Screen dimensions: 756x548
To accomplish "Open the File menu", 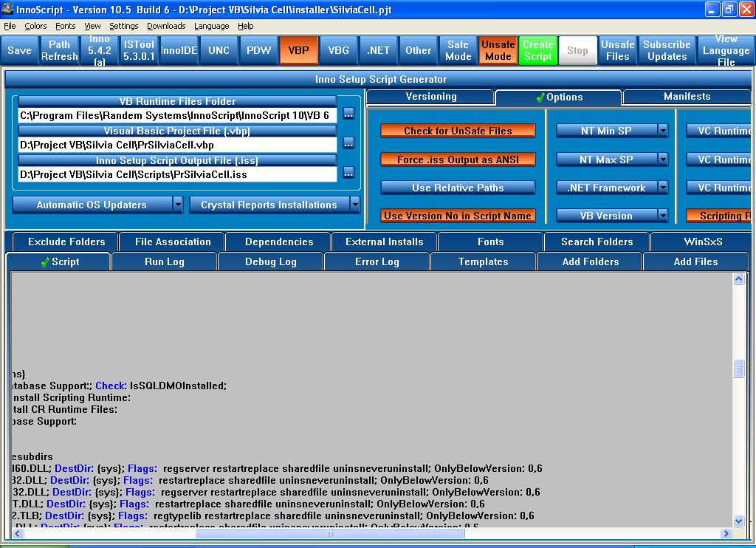I will (x=10, y=26).
